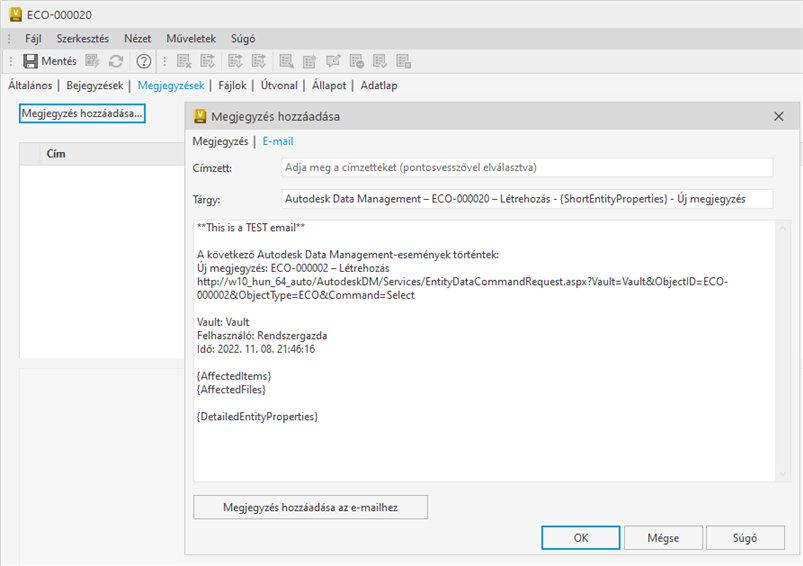Open the Állapot tab
Screen dimensions: 803x566
pyautogui.click(x=329, y=86)
